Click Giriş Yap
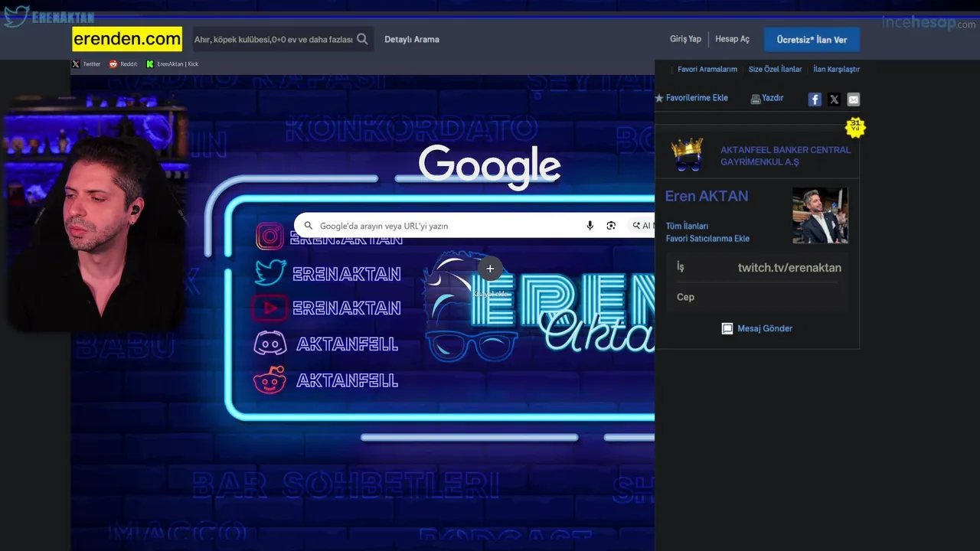 [x=685, y=39]
